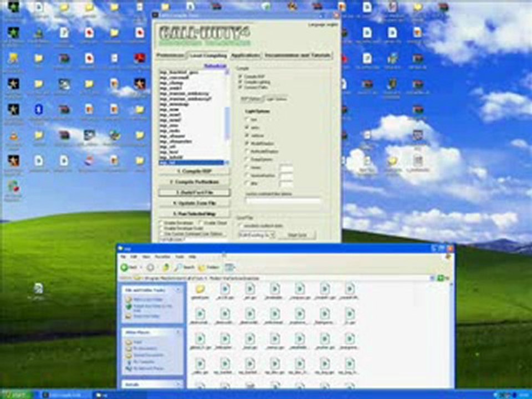Enable the Enable Cheats checkbox

pyautogui.click(x=201, y=223)
